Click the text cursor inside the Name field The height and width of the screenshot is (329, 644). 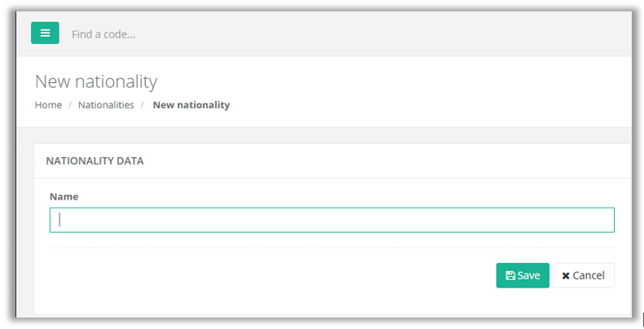click(60, 220)
